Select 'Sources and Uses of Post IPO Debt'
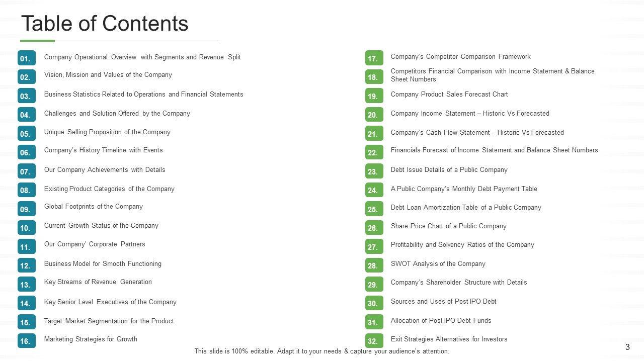This screenshot has width=644, height=362. click(x=444, y=302)
